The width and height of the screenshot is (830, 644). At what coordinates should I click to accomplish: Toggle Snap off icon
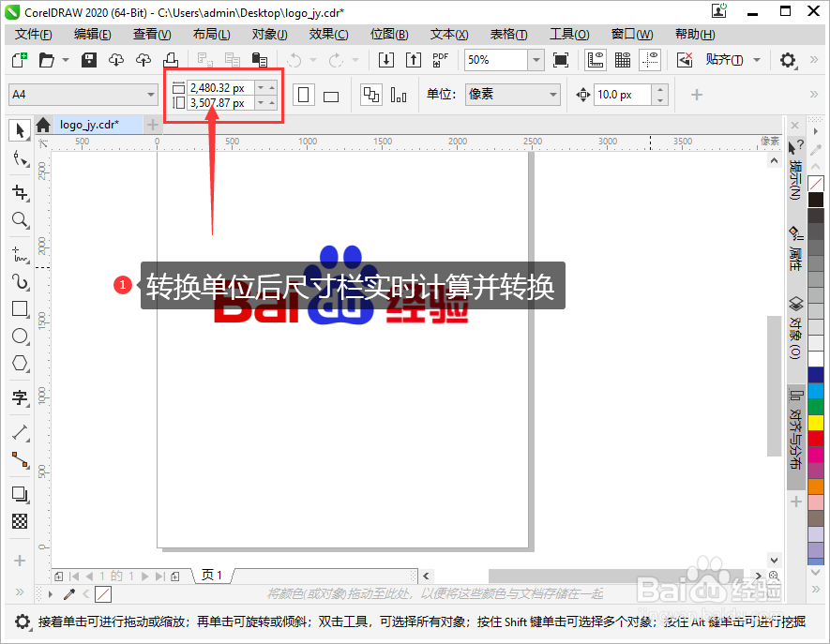pyautogui.click(x=685, y=60)
